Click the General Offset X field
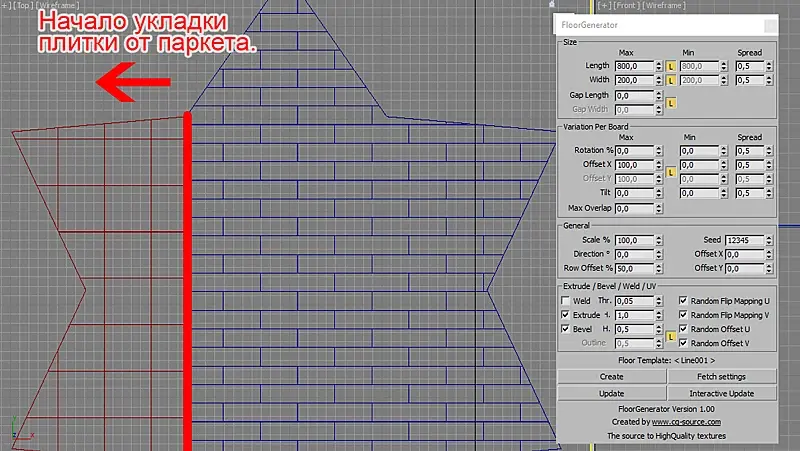The image size is (800, 451). point(744,255)
